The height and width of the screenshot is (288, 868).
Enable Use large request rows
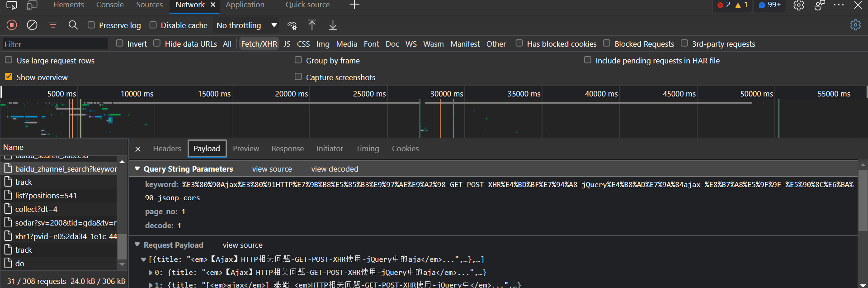tap(9, 60)
